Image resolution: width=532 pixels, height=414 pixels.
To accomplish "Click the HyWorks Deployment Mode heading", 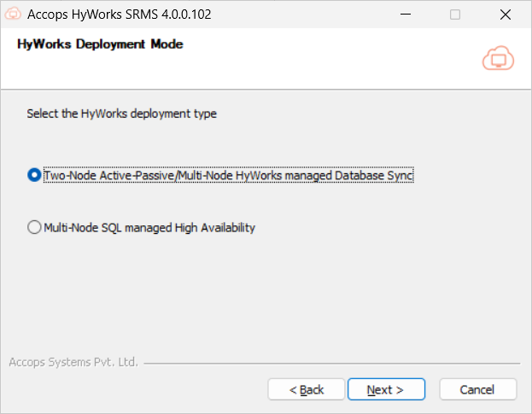I will [x=100, y=44].
